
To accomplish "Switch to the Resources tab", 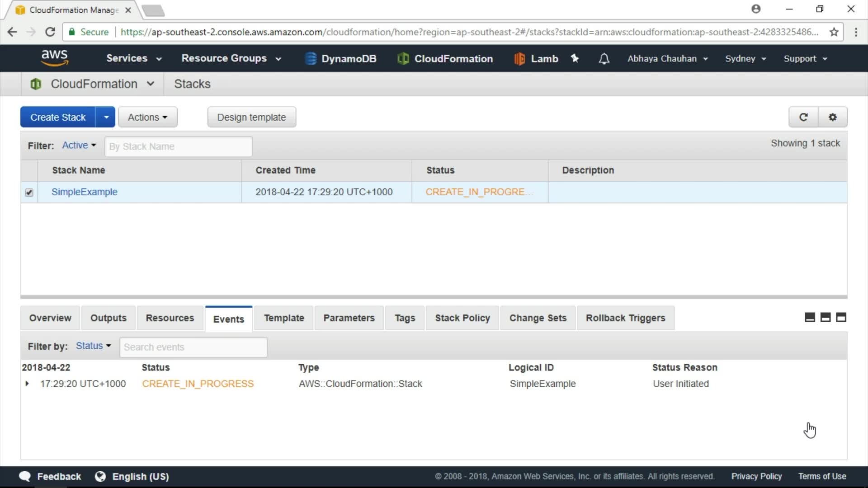I will click(170, 318).
